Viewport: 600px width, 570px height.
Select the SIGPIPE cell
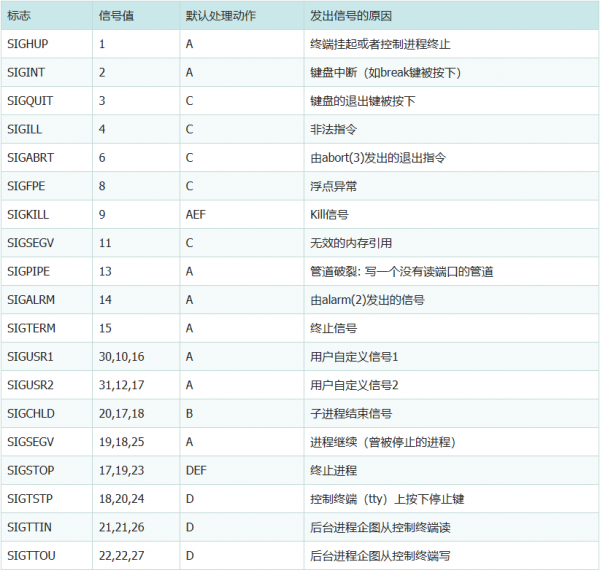pos(28,271)
